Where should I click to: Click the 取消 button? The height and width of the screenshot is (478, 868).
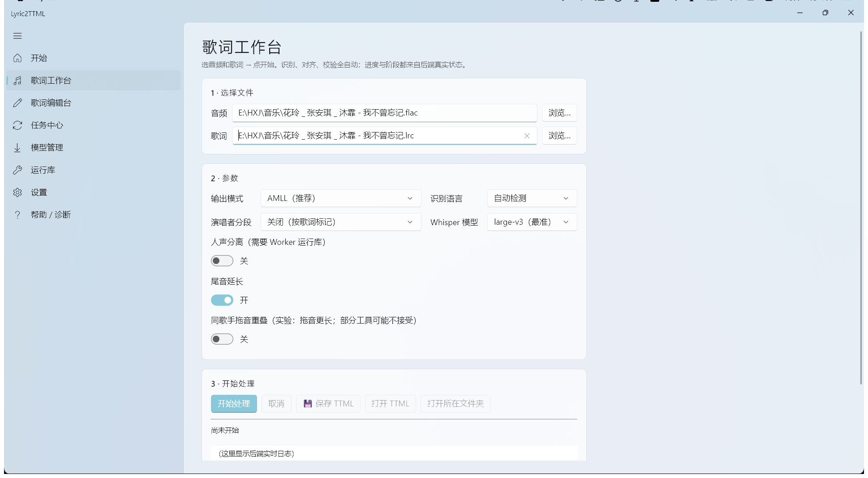tap(276, 404)
